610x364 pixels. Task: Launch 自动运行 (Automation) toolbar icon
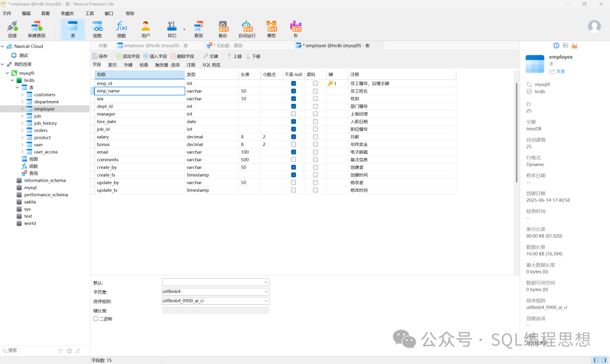coord(247,29)
